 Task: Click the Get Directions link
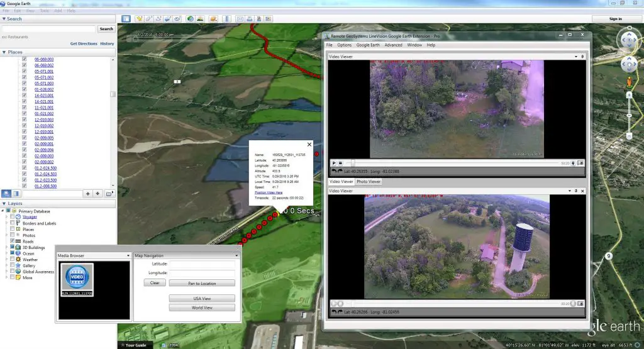click(x=84, y=43)
